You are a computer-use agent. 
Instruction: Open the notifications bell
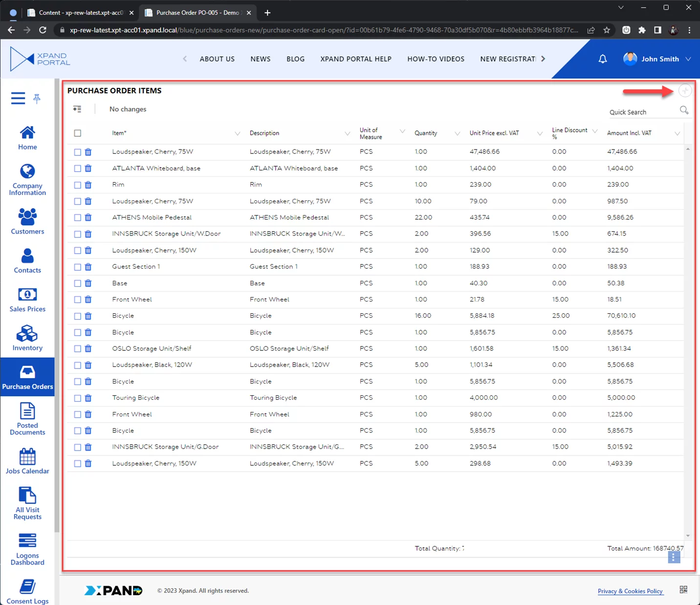603,59
